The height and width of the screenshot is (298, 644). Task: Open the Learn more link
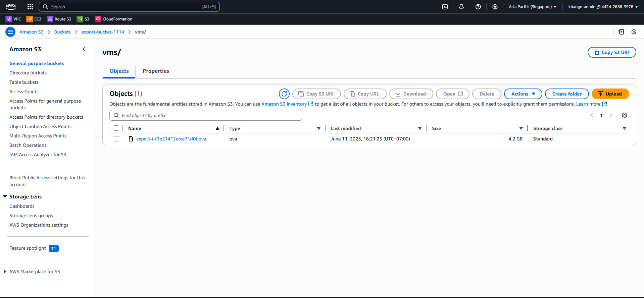pyautogui.click(x=591, y=104)
